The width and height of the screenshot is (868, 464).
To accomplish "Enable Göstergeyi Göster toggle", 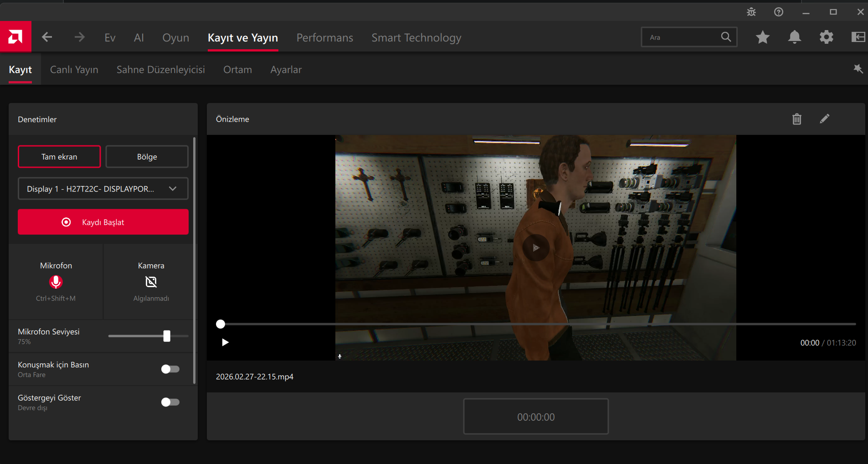I will [170, 402].
